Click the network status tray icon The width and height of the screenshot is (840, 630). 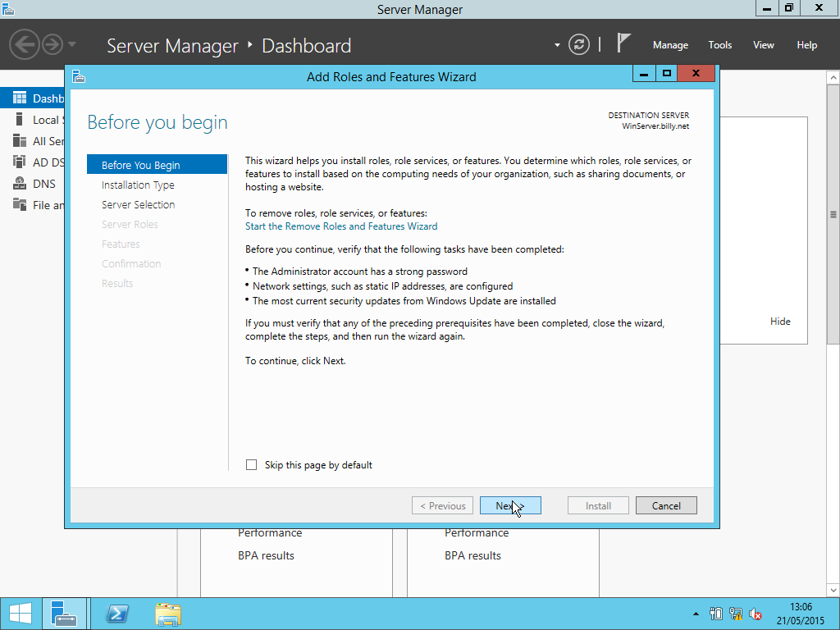coord(736,614)
